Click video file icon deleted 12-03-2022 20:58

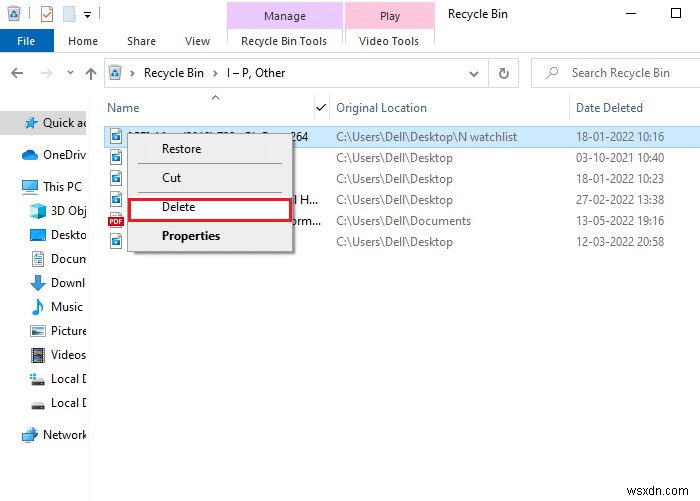[116, 242]
